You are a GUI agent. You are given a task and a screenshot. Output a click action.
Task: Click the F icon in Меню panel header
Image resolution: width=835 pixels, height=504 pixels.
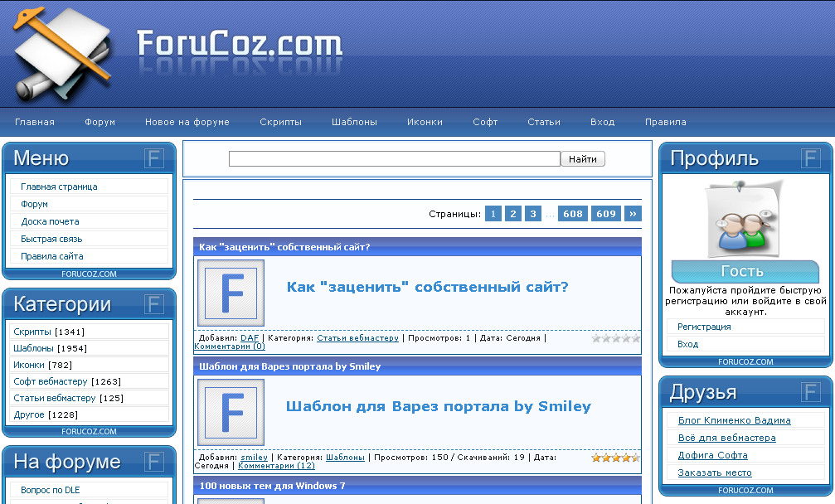pos(154,158)
